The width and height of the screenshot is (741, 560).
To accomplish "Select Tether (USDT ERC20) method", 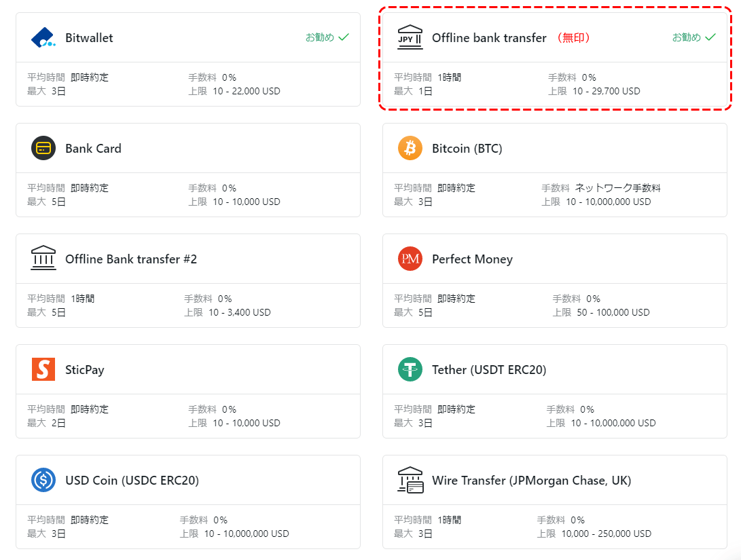I will [x=489, y=370].
